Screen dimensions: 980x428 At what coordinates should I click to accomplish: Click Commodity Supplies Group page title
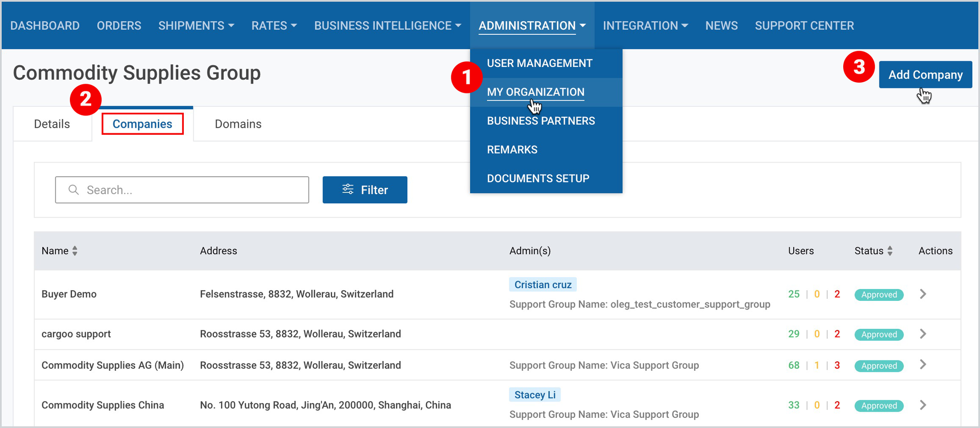[x=137, y=73]
